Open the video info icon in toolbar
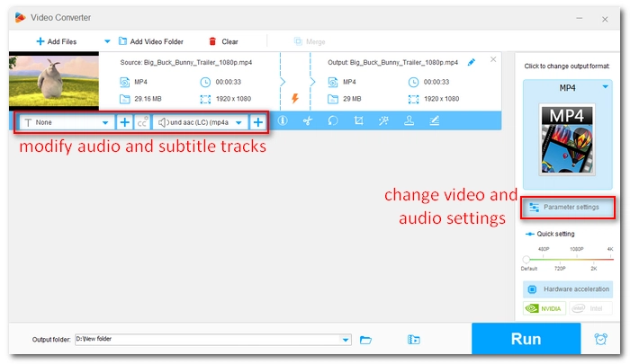 (283, 121)
